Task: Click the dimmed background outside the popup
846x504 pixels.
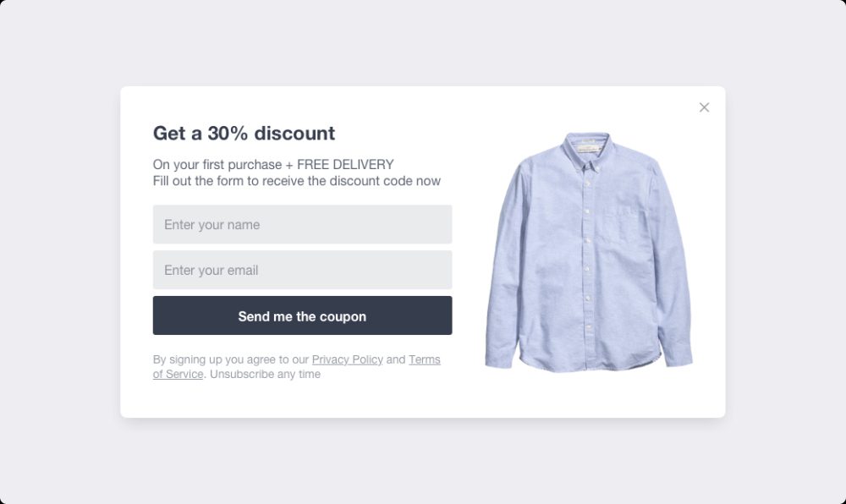Action: pos(59,254)
